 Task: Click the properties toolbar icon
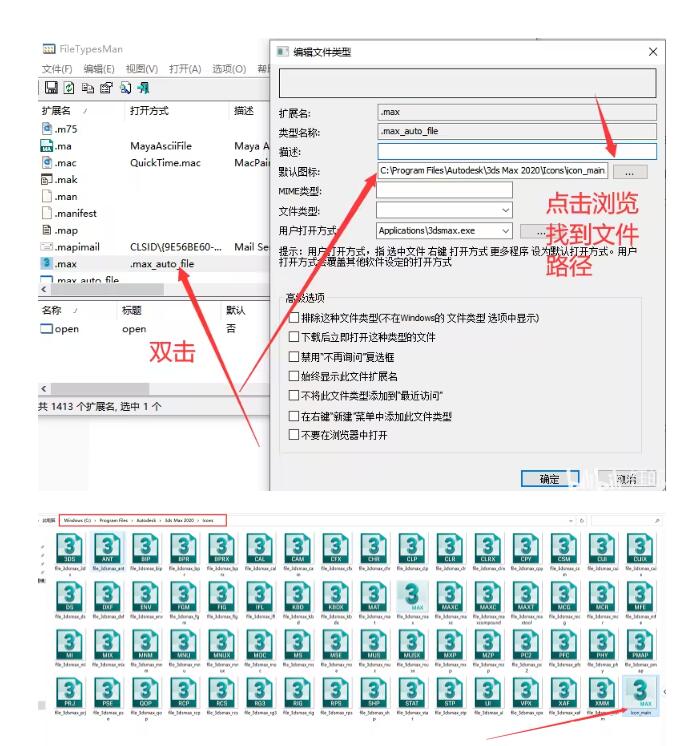point(106,88)
